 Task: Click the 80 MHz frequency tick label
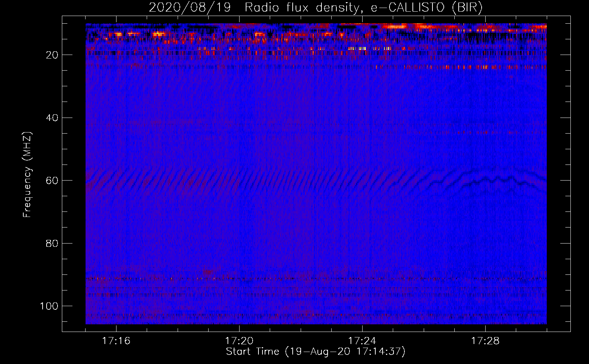tap(52, 243)
